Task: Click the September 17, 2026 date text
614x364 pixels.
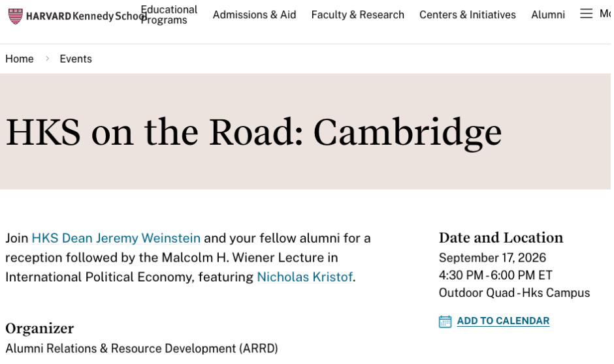Action: point(493,258)
